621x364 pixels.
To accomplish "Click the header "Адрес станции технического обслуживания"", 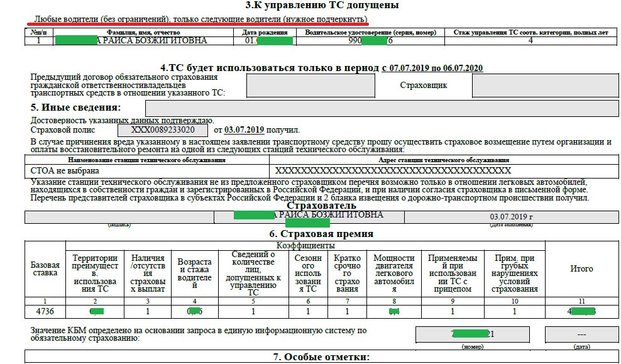I will (444, 160).
